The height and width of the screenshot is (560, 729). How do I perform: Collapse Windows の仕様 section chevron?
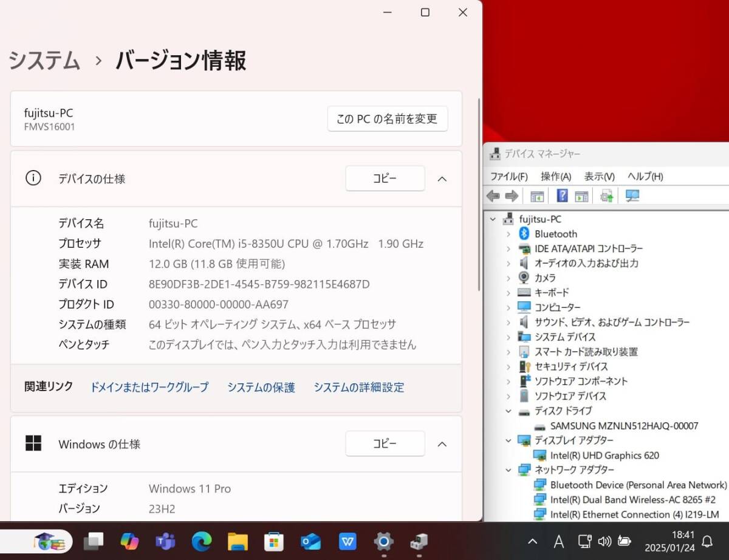pyautogui.click(x=442, y=444)
